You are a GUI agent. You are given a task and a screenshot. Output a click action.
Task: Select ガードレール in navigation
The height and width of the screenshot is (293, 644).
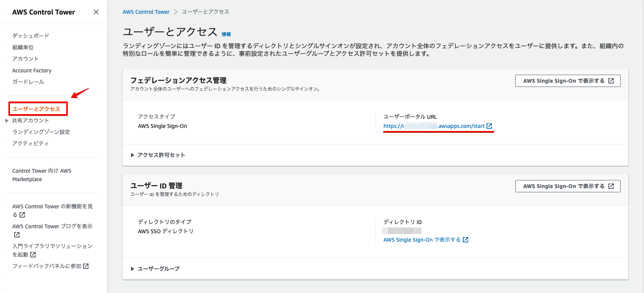pyautogui.click(x=28, y=82)
